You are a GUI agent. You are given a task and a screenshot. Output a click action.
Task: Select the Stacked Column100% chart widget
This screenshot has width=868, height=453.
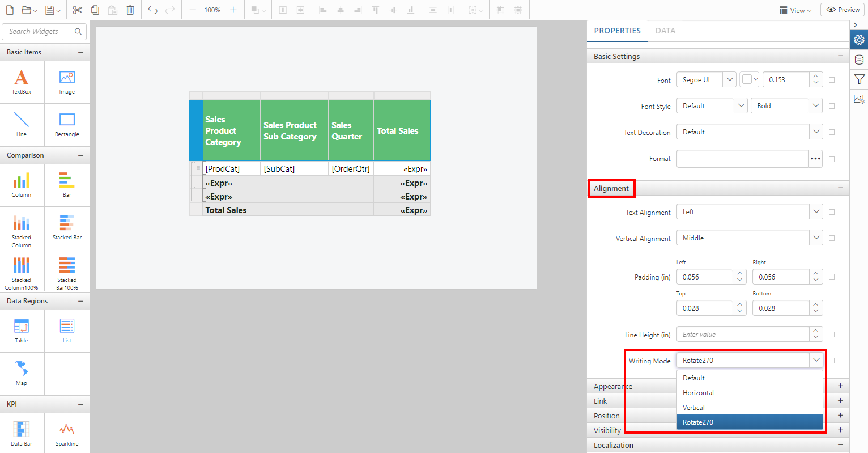tap(22, 270)
